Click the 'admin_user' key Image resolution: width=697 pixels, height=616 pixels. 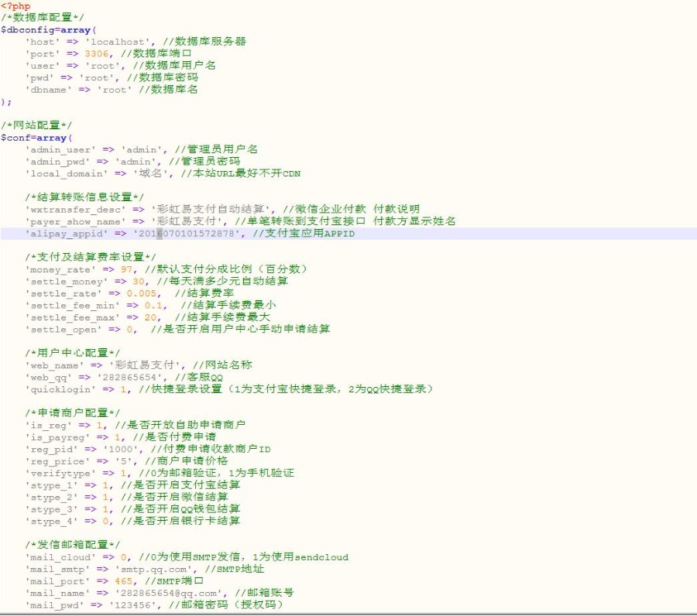pos(60,150)
